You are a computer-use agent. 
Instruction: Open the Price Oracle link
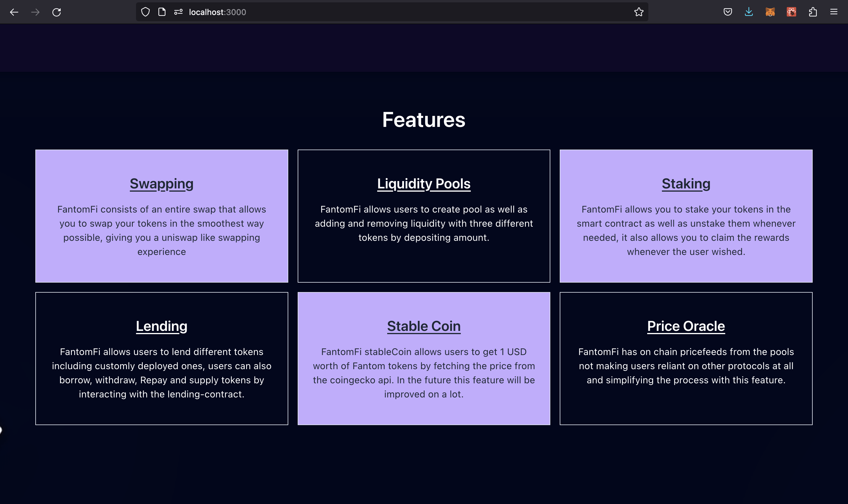[686, 326]
